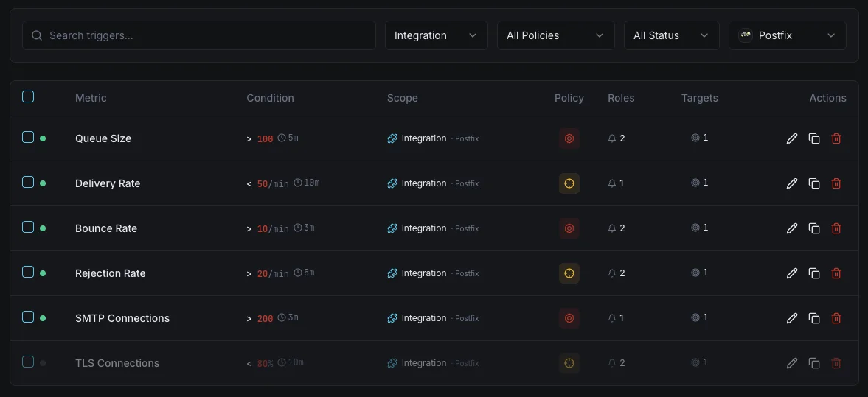
Task: Open the Postfix integration dropdown
Action: click(x=787, y=35)
